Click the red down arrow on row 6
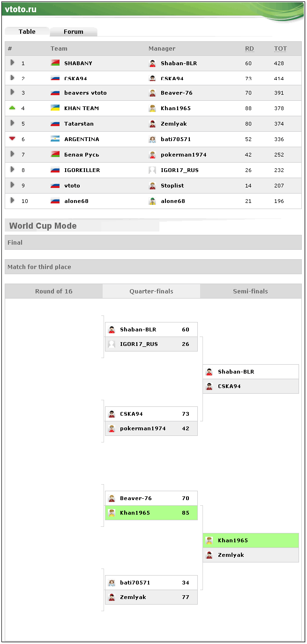This screenshot has width=307, height=644. coord(12,139)
